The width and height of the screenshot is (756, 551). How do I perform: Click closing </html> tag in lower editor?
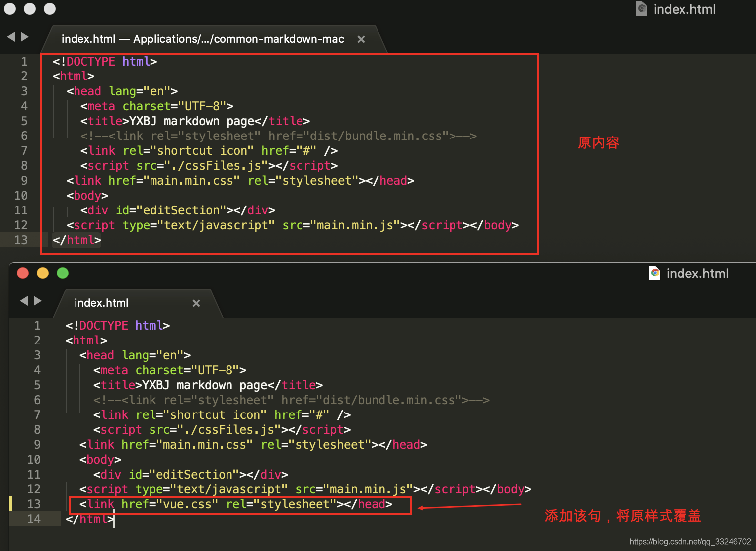(90, 519)
